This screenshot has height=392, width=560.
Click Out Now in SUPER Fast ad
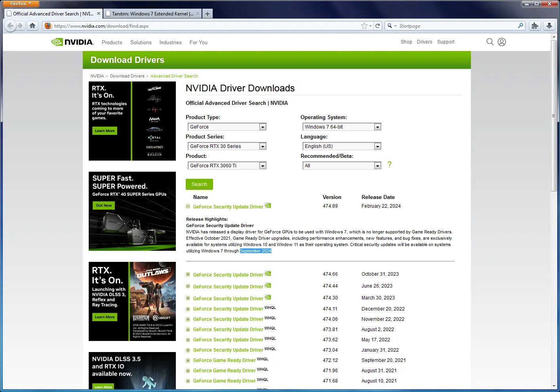104,205
